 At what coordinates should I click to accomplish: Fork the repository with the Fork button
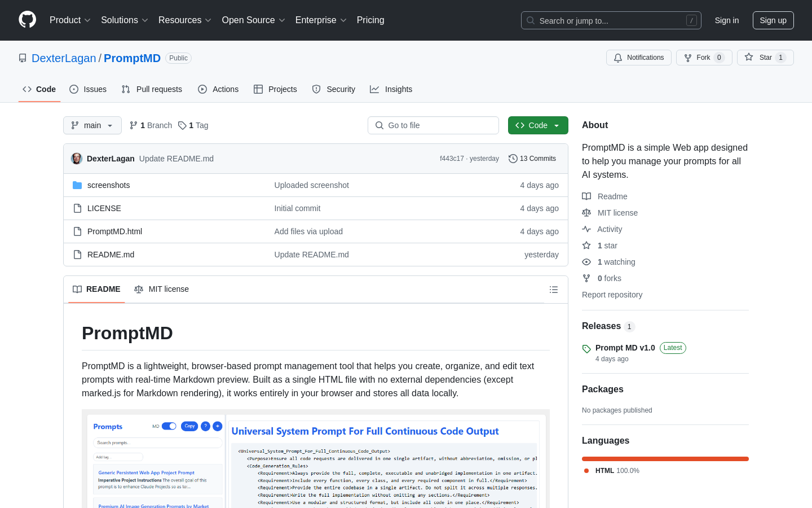point(704,58)
